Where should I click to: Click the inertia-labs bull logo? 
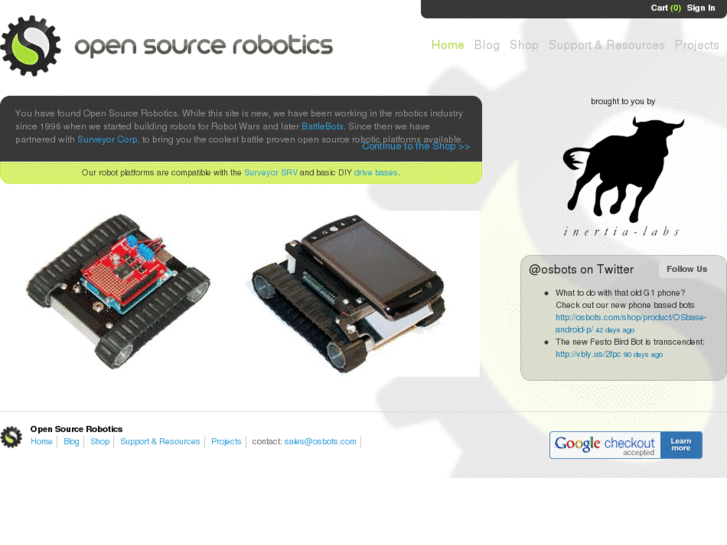point(622,177)
